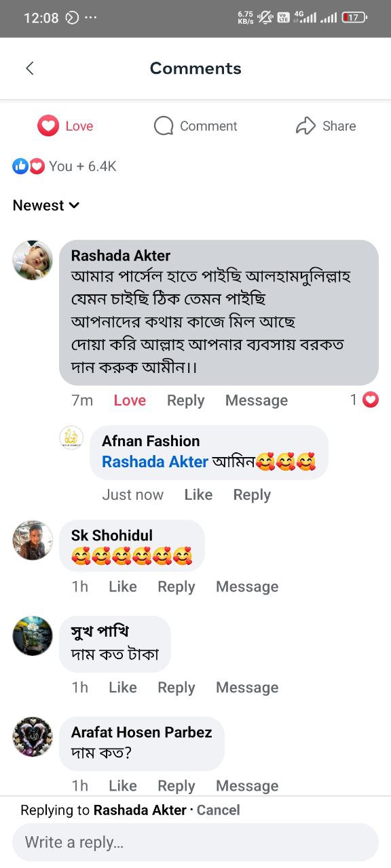Open Afnan Fashion page logo avatar
Viewport: 391px width, 868px height.
point(71,438)
